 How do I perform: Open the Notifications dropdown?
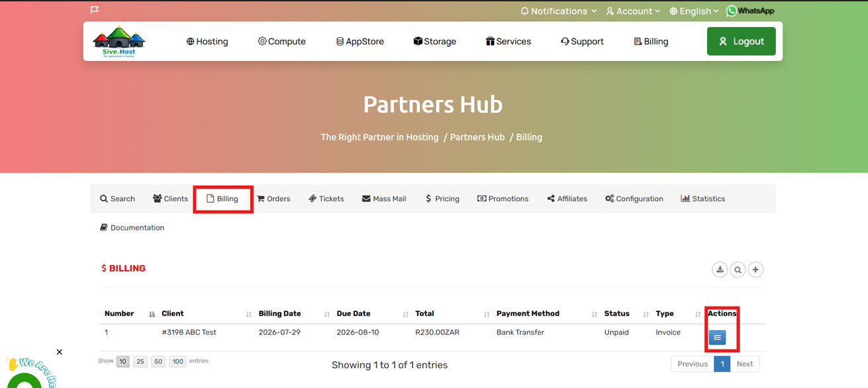(x=559, y=11)
